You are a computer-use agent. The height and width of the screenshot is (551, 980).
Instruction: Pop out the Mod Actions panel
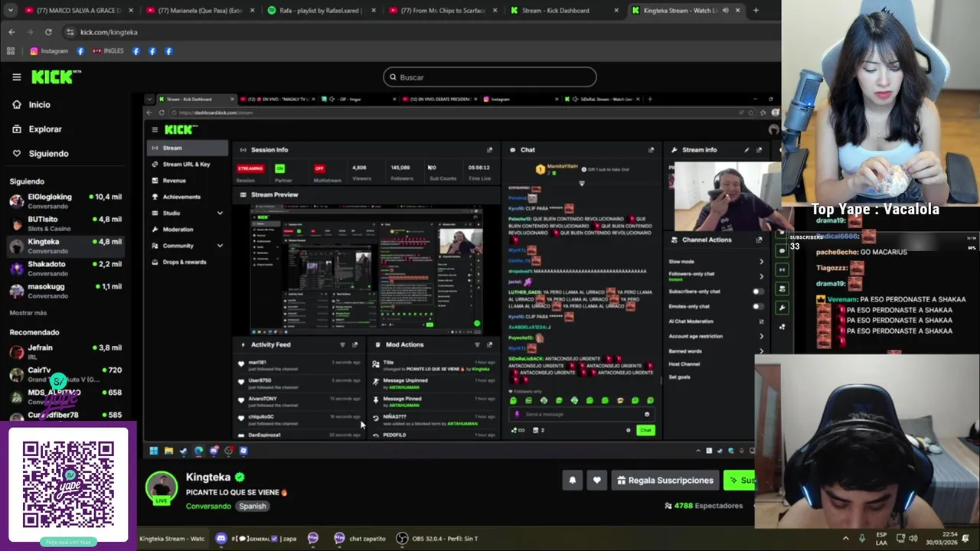coord(489,345)
